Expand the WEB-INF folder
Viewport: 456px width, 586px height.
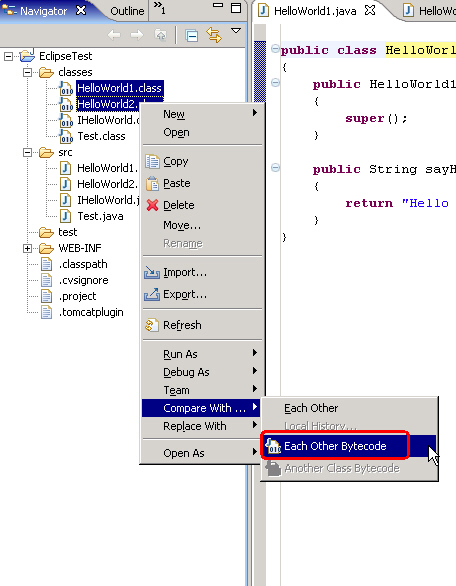(x=27, y=248)
